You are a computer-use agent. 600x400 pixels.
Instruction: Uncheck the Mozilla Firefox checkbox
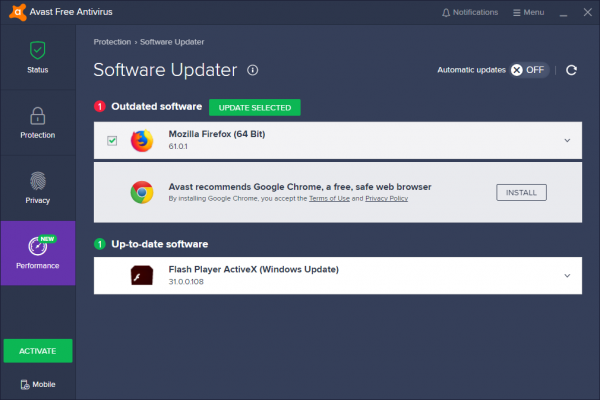click(x=112, y=141)
